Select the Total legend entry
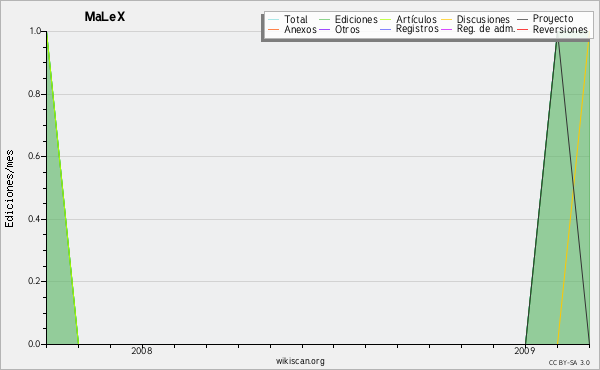Viewport: 600px width, 370px height. pyautogui.click(x=296, y=19)
